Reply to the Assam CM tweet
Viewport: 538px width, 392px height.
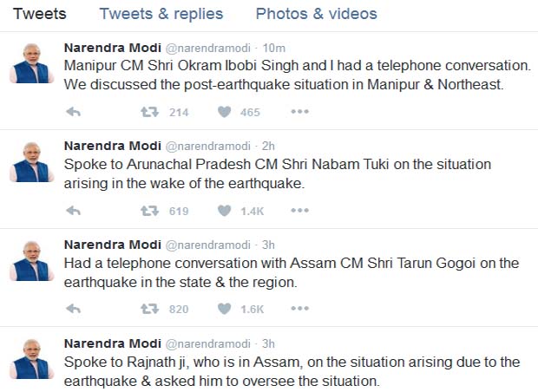coord(74,308)
